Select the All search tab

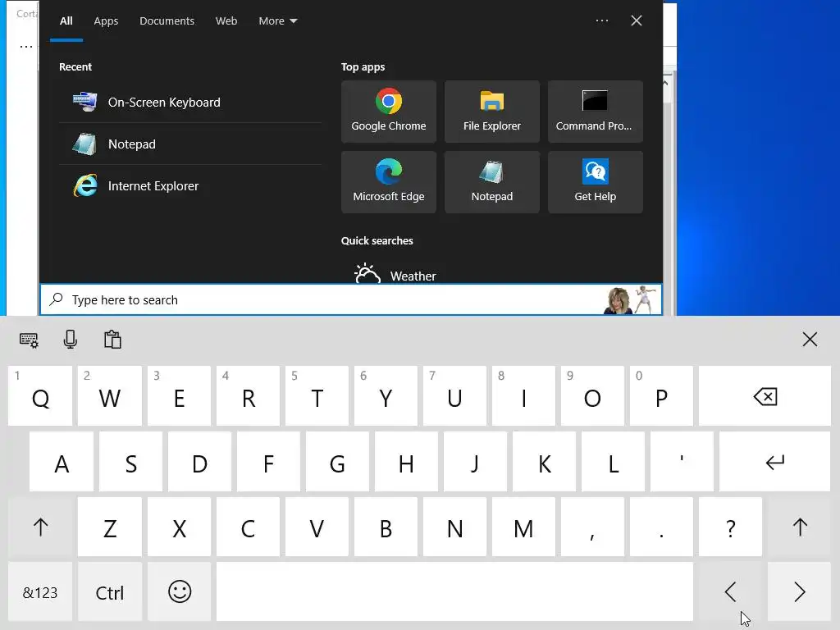(66, 21)
